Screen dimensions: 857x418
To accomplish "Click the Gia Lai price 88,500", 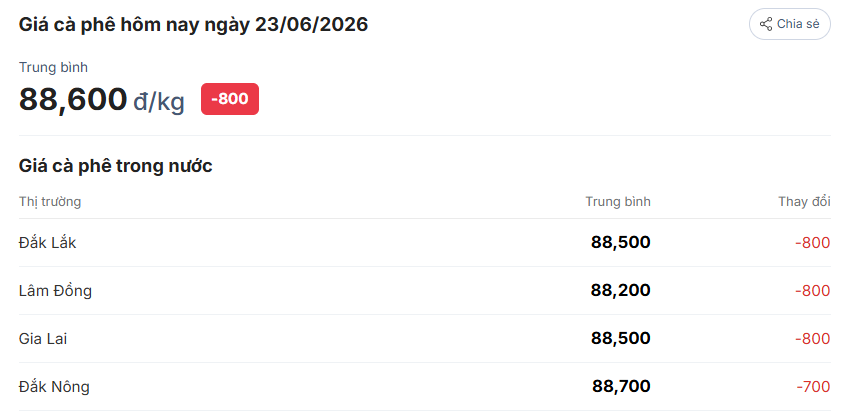I will pos(621,339).
